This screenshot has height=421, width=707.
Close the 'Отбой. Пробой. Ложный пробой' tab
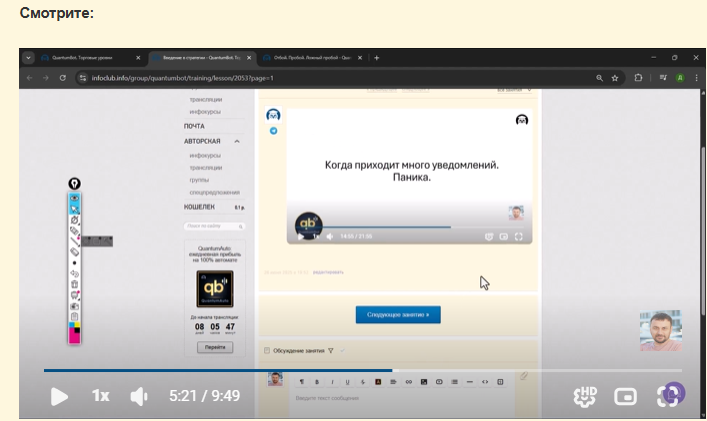[360, 58]
